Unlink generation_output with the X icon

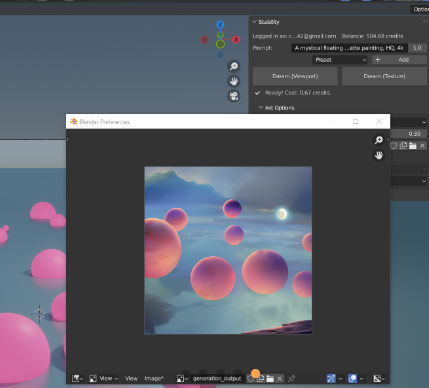(279, 379)
